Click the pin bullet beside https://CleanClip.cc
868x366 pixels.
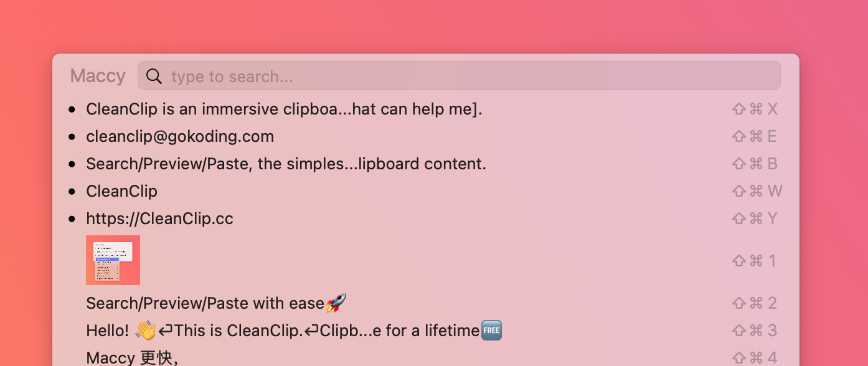coord(73,218)
